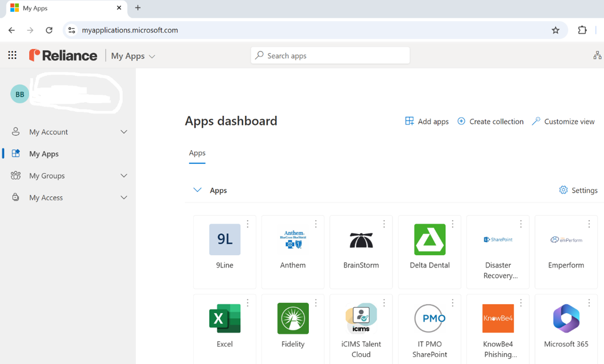Open more options for iCIMS tile
The image size is (604, 364).
(x=384, y=303)
